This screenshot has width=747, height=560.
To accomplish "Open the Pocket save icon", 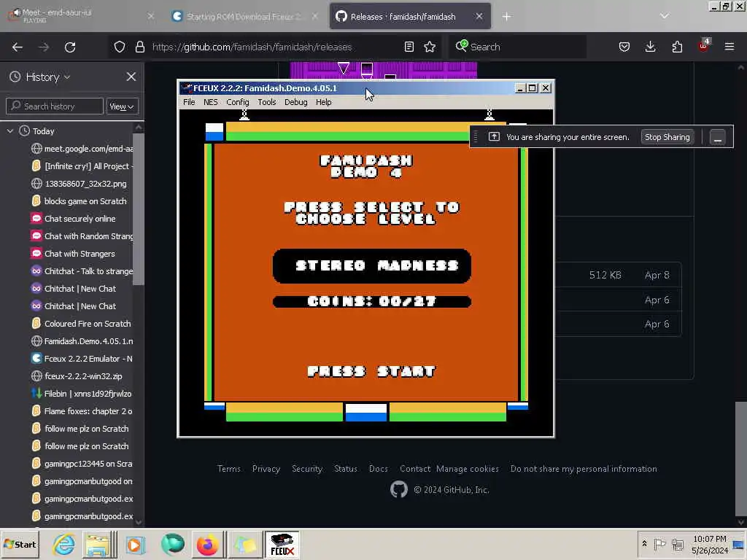I will (x=624, y=47).
